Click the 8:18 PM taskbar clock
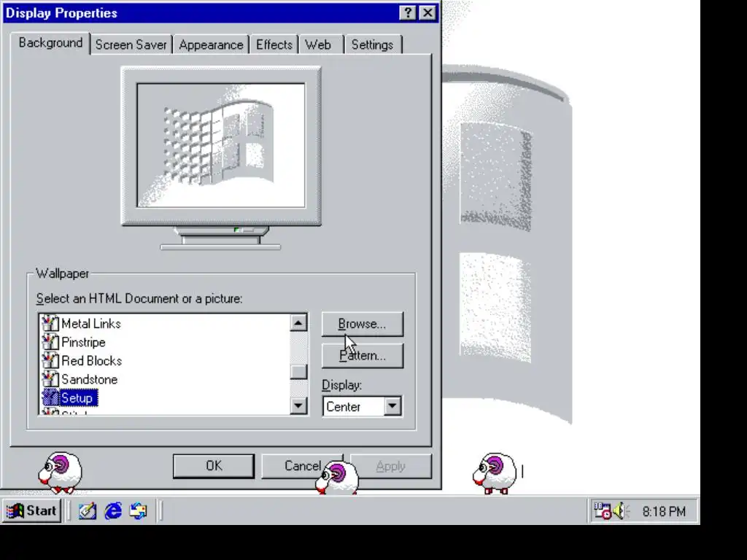This screenshot has height=560, width=747. 664,511
